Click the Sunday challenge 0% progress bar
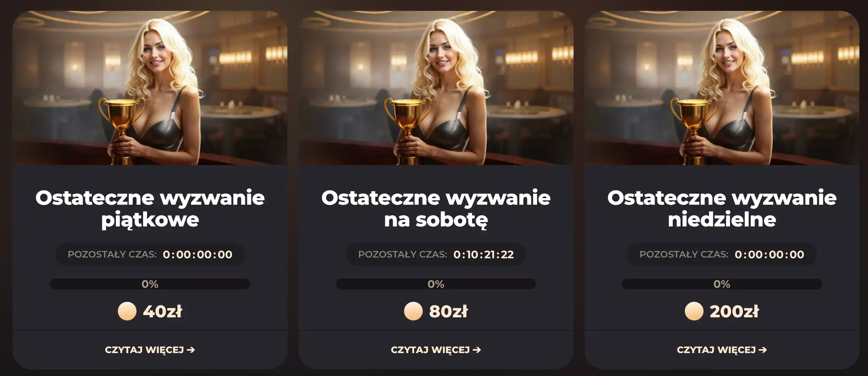The height and width of the screenshot is (376, 868). click(722, 284)
